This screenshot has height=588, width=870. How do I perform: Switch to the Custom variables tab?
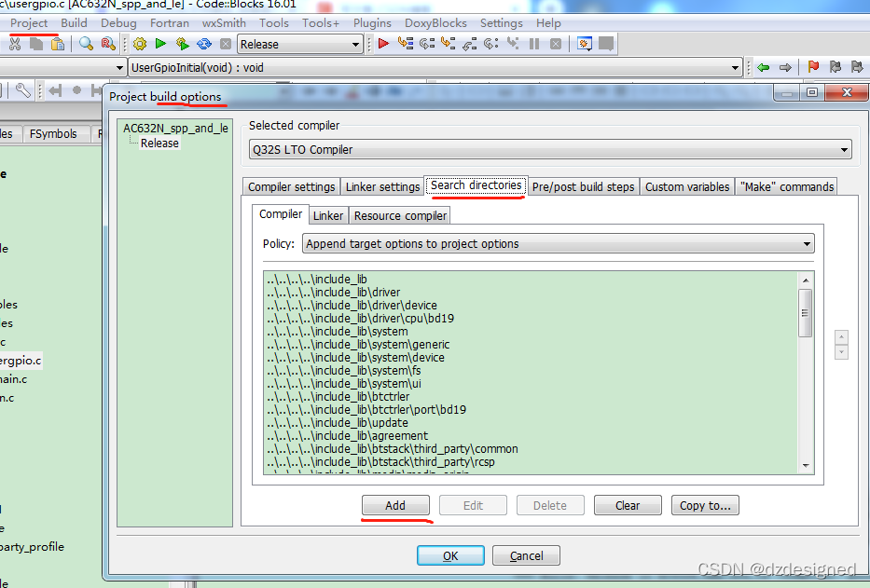point(687,187)
